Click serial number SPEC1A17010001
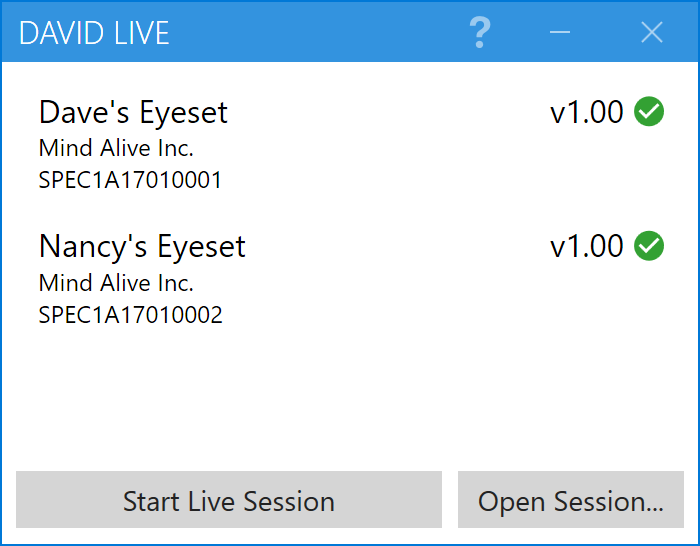The width and height of the screenshot is (700, 546). (130, 181)
